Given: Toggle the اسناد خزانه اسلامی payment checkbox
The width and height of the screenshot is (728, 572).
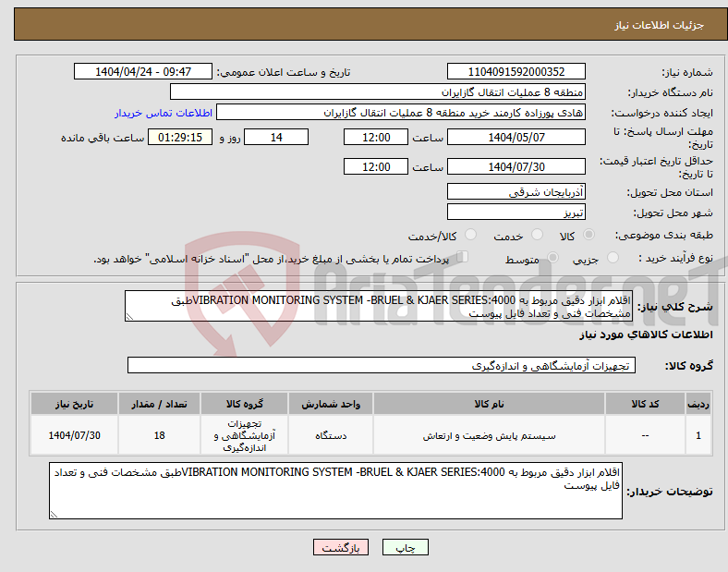Looking at the screenshot, I should coord(462,257).
